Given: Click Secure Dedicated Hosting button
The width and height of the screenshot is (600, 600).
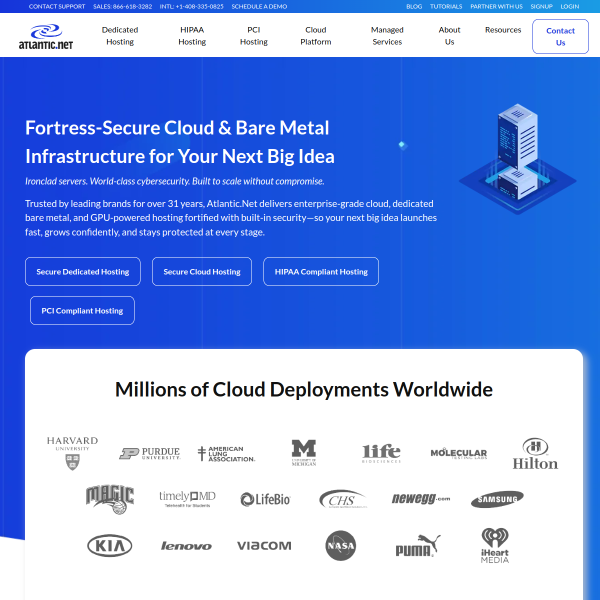Looking at the screenshot, I should pyautogui.click(x=83, y=272).
